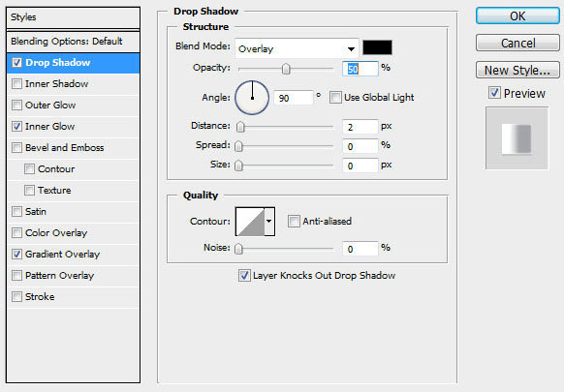Enable the Bevel and Emboss checkbox
564x392 pixels.
[16, 148]
